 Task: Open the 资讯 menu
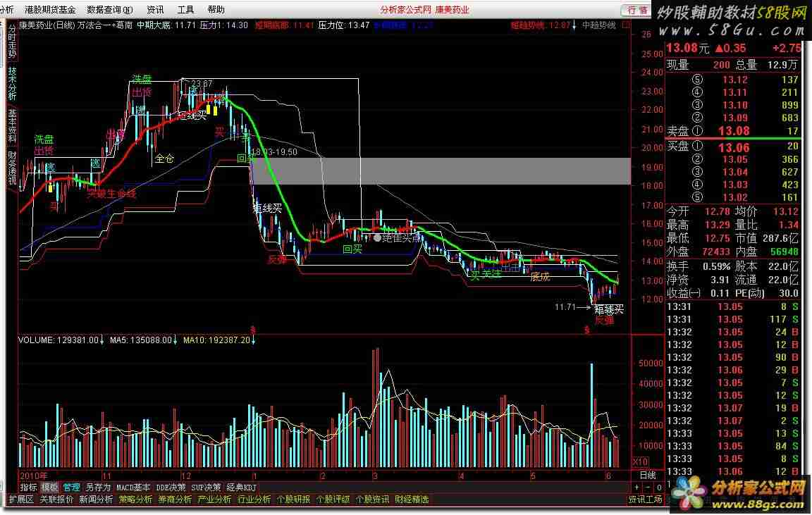(155, 10)
